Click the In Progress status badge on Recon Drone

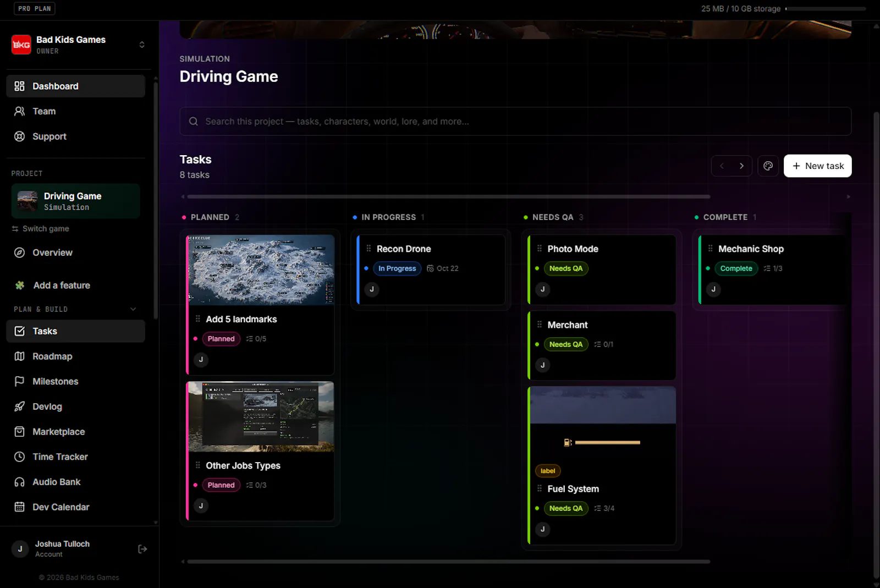397,268
